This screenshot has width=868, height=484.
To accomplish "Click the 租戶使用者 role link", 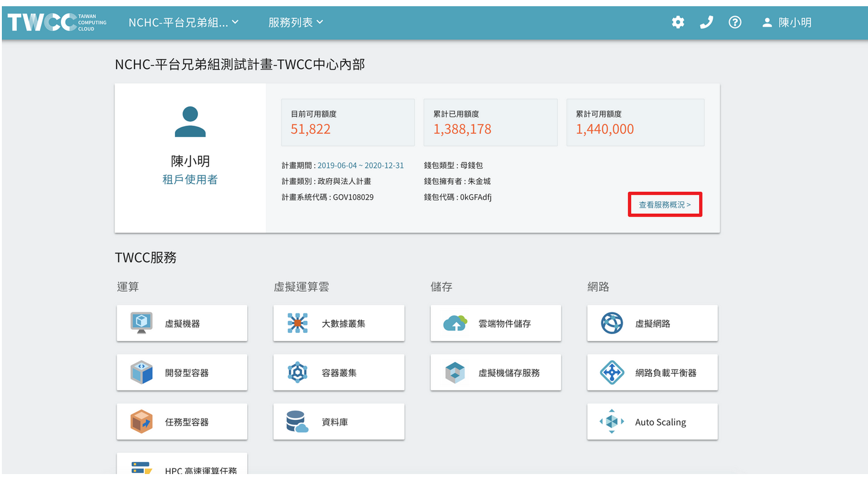I will click(x=190, y=180).
